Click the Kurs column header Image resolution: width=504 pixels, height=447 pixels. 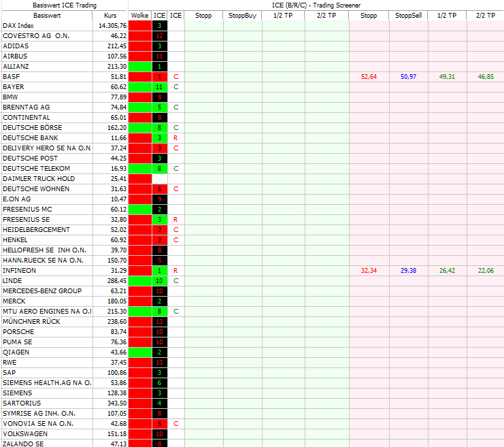[x=110, y=16]
